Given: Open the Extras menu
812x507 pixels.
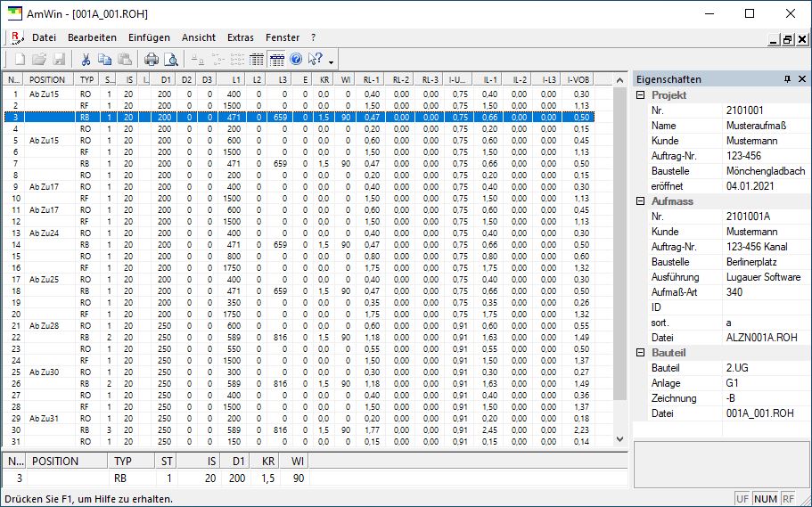Looking at the screenshot, I should pos(241,37).
